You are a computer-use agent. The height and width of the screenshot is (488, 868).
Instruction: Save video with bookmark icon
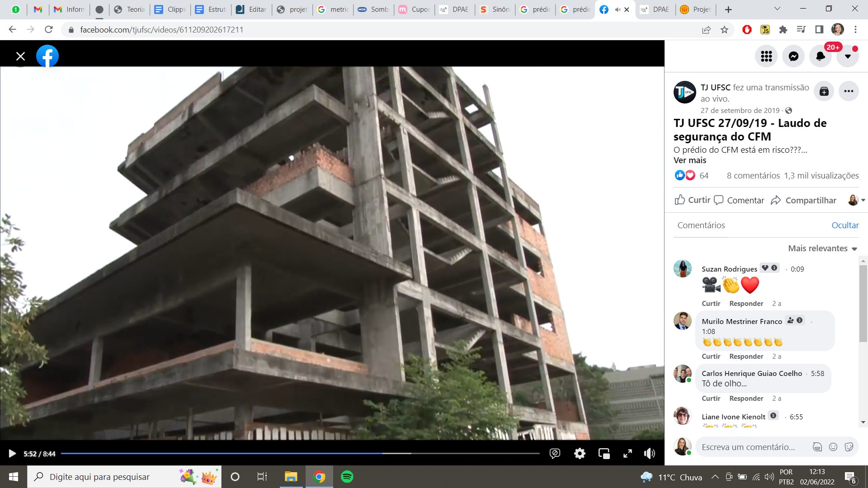[824, 92]
